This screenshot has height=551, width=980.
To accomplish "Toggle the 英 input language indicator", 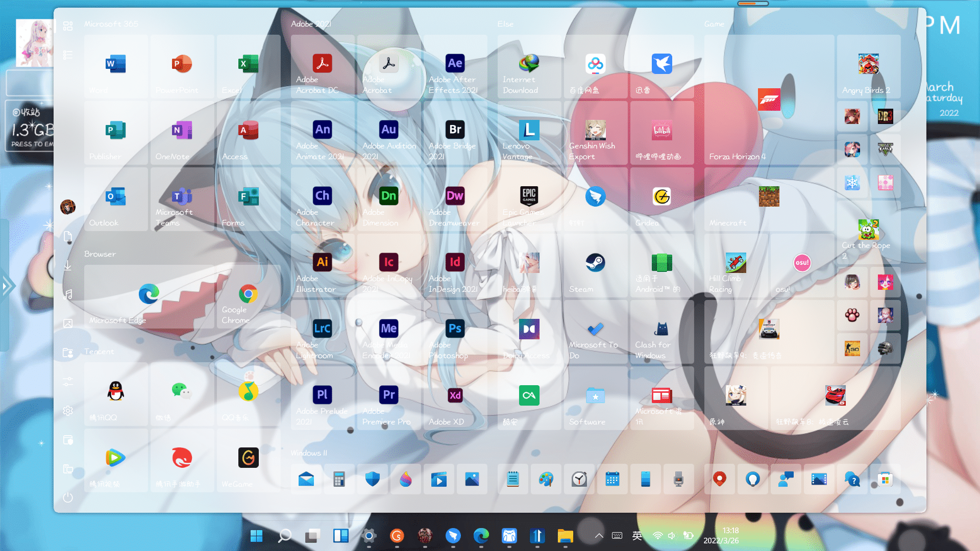I will point(637,536).
